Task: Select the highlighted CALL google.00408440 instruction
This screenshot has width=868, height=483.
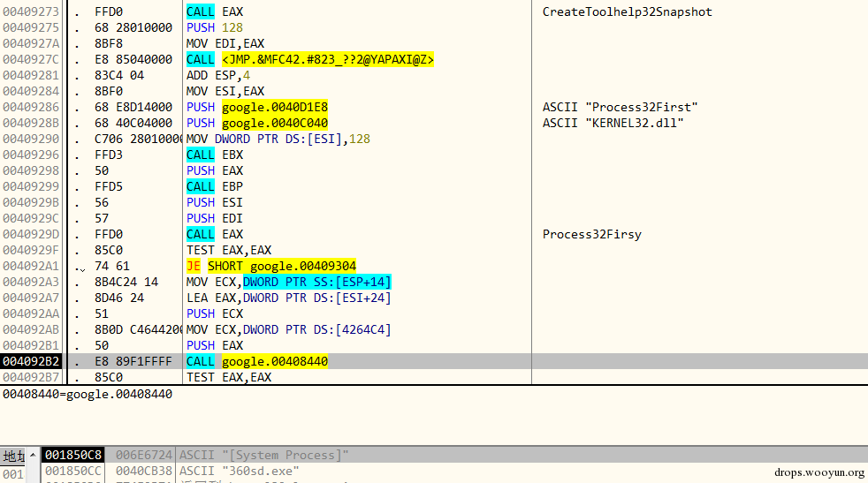Action: (x=257, y=362)
